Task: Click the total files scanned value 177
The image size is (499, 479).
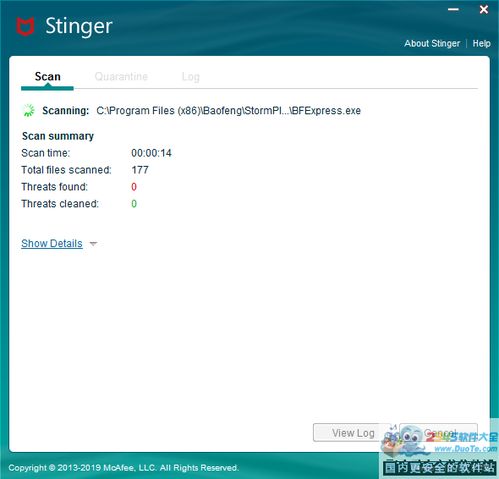Action: (x=140, y=170)
